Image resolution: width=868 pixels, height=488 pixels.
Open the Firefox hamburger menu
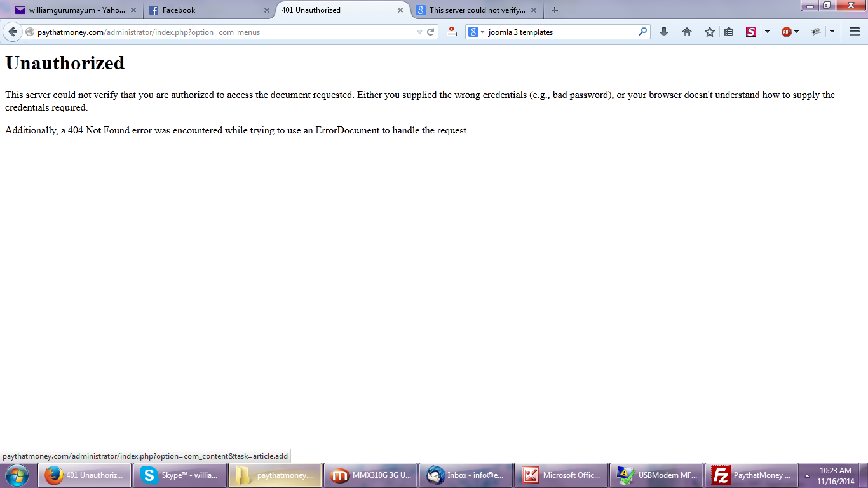pyautogui.click(x=855, y=32)
